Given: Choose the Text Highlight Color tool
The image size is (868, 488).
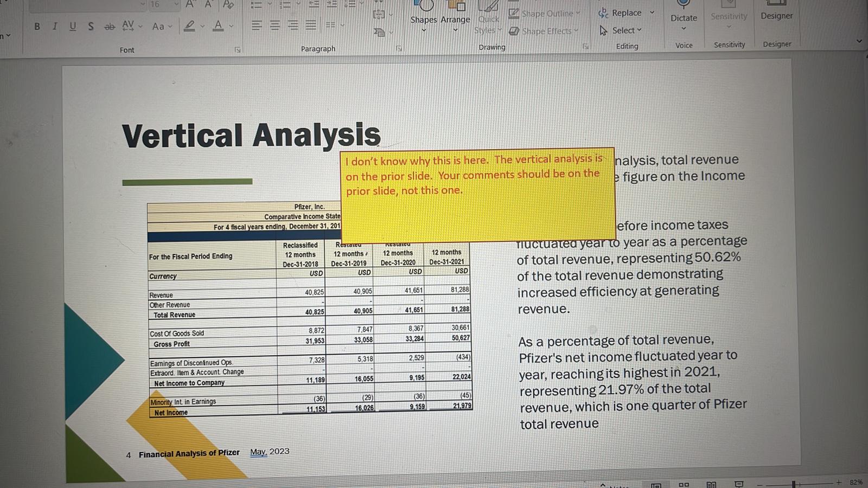Looking at the screenshot, I should (x=189, y=26).
